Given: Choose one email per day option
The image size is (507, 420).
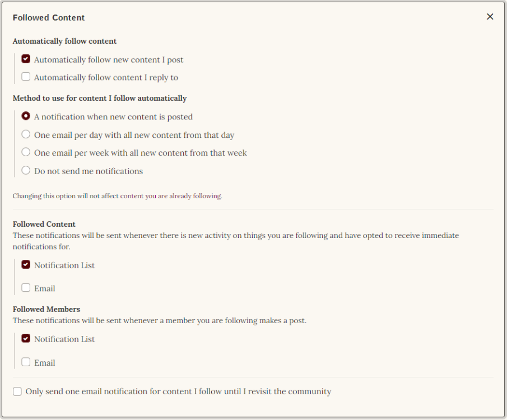Looking at the screenshot, I should click(x=26, y=134).
